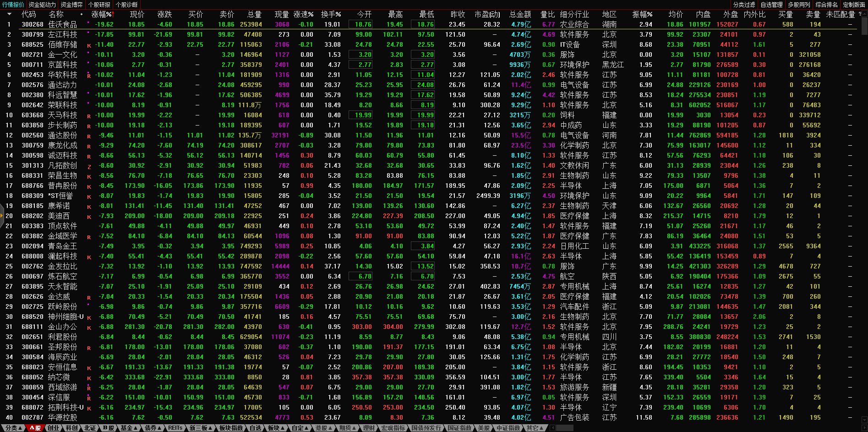Viewport: 868px width, 432px height.
Task: Open the 自选管理 button at top right
Action: click(772, 5)
